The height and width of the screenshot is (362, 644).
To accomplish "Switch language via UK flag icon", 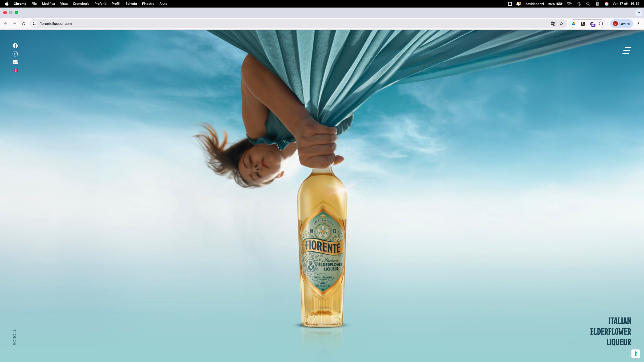I will [15, 71].
